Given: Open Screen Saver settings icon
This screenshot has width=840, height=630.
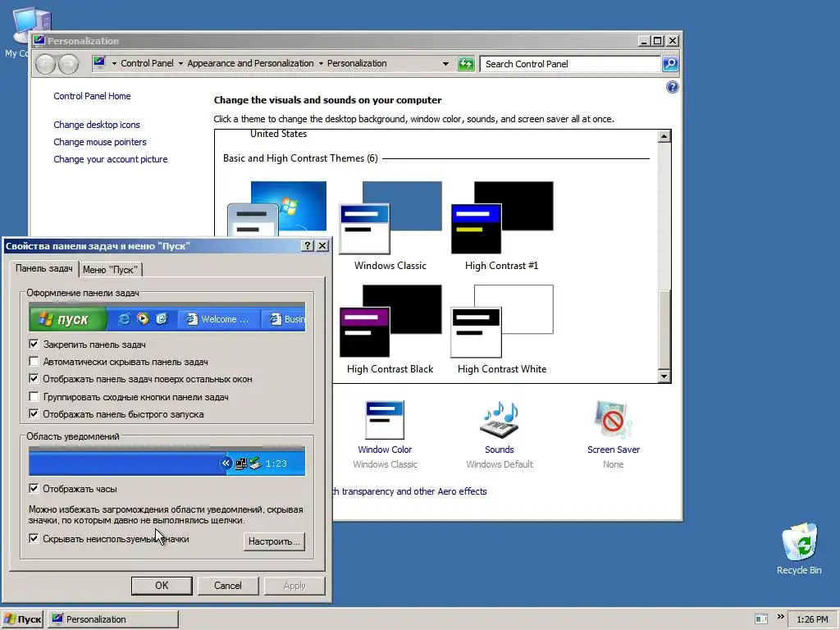Looking at the screenshot, I should pyautogui.click(x=614, y=420).
